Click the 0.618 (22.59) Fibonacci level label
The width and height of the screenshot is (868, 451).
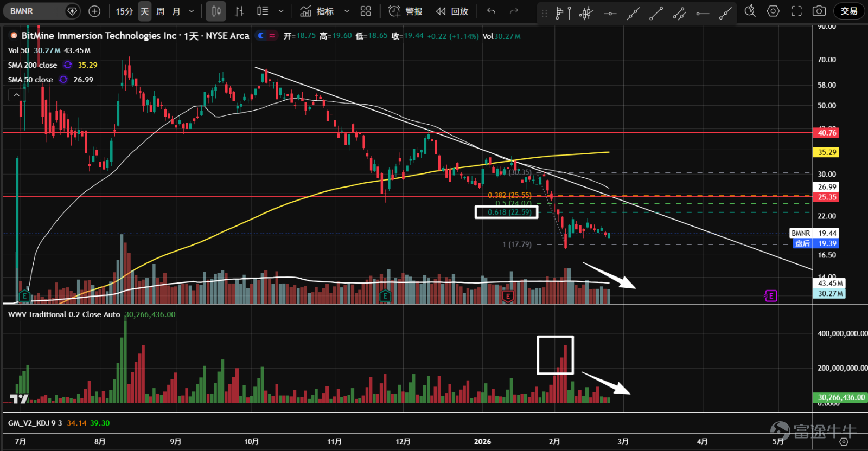tap(509, 212)
